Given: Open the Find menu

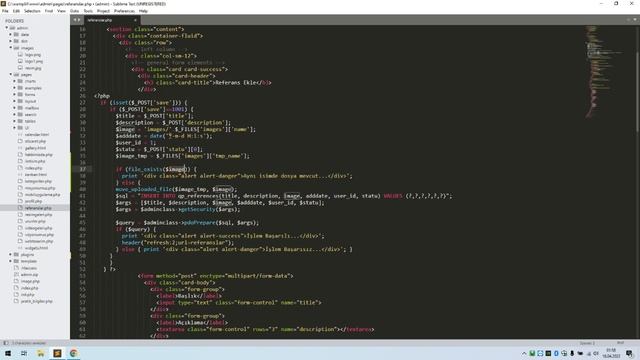Looking at the screenshot, I should 49,11.
